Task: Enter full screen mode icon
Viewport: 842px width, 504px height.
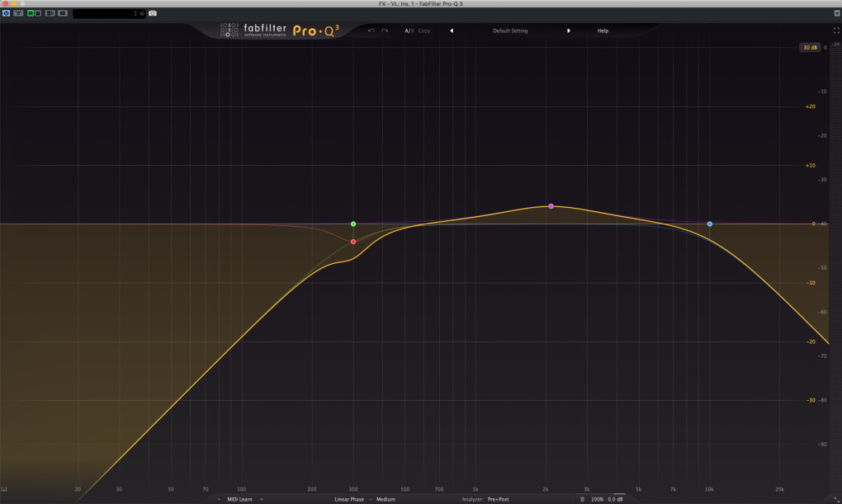Action: [x=836, y=31]
